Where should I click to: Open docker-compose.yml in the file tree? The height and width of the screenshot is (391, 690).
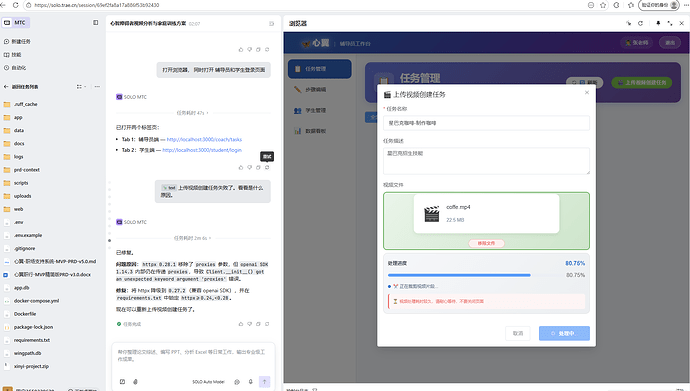click(36, 301)
